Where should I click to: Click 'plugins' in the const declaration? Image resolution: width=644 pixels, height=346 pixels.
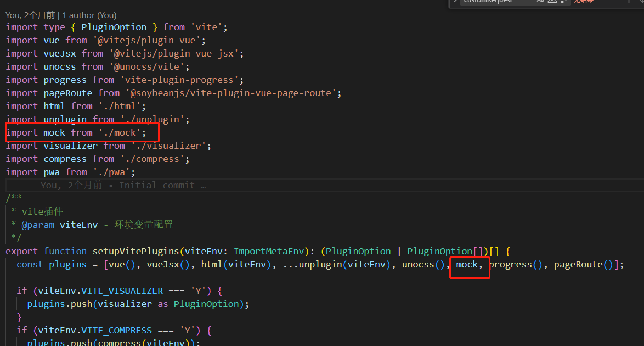(68, 264)
